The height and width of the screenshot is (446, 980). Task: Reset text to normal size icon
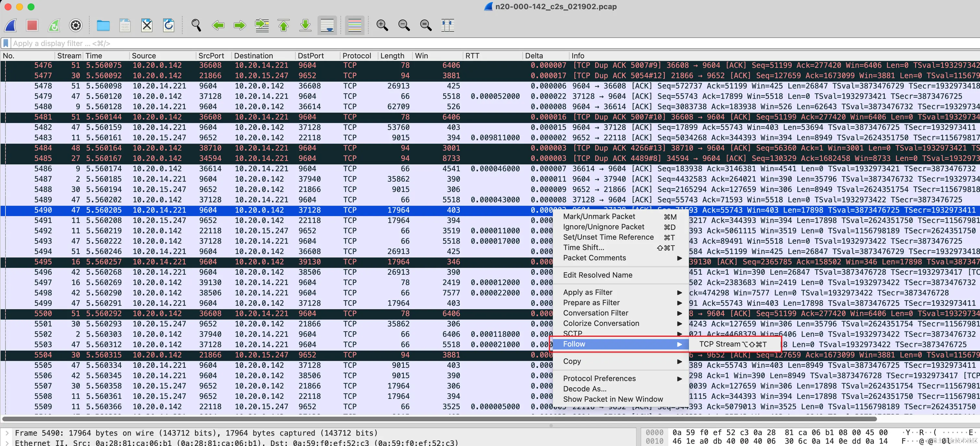[x=426, y=26]
